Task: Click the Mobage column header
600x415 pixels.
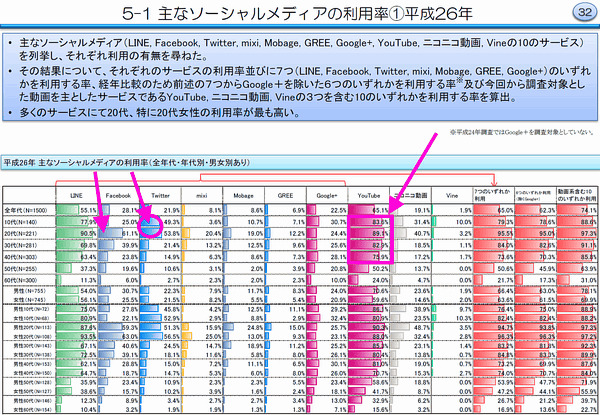Action: 243,195
